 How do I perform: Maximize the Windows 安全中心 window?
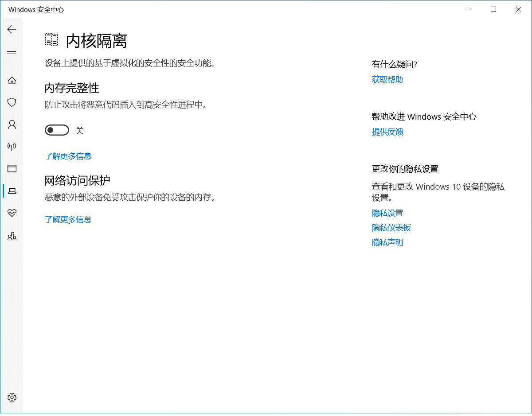coord(493,9)
